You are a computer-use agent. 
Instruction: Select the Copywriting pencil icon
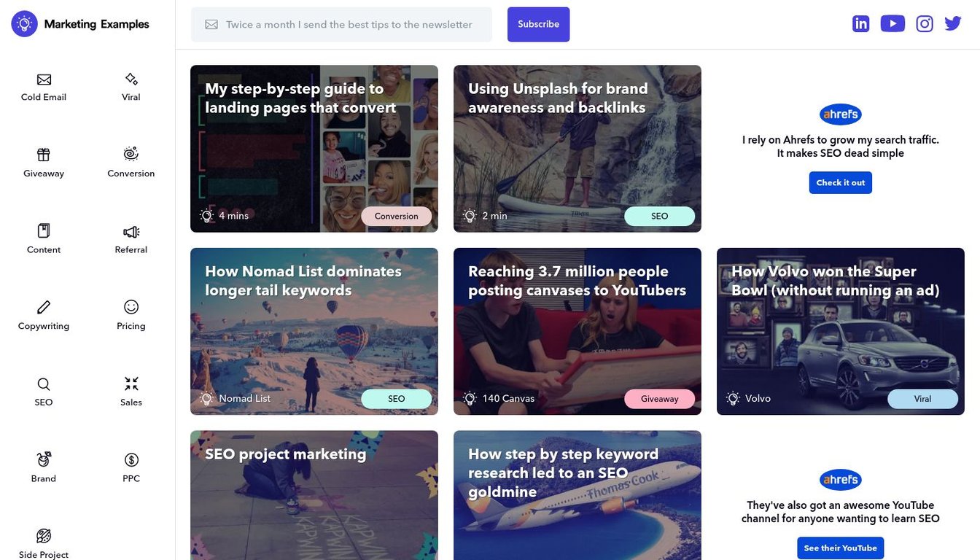[x=44, y=307]
